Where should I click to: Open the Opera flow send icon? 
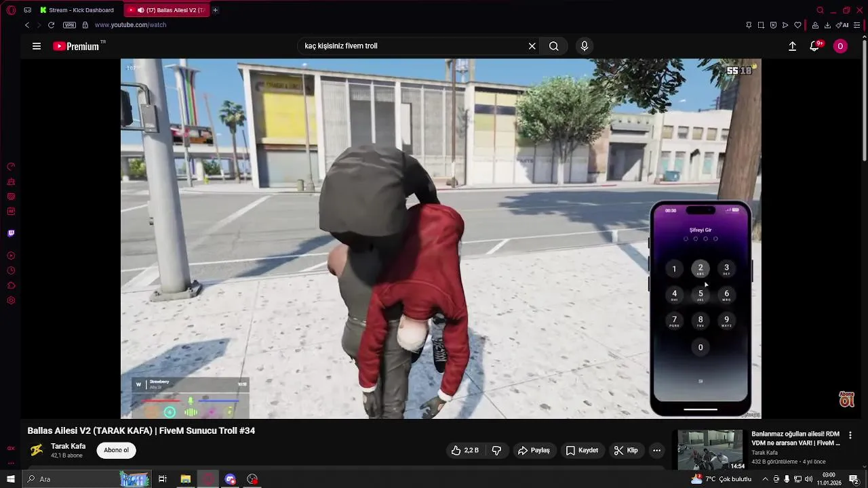point(785,25)
